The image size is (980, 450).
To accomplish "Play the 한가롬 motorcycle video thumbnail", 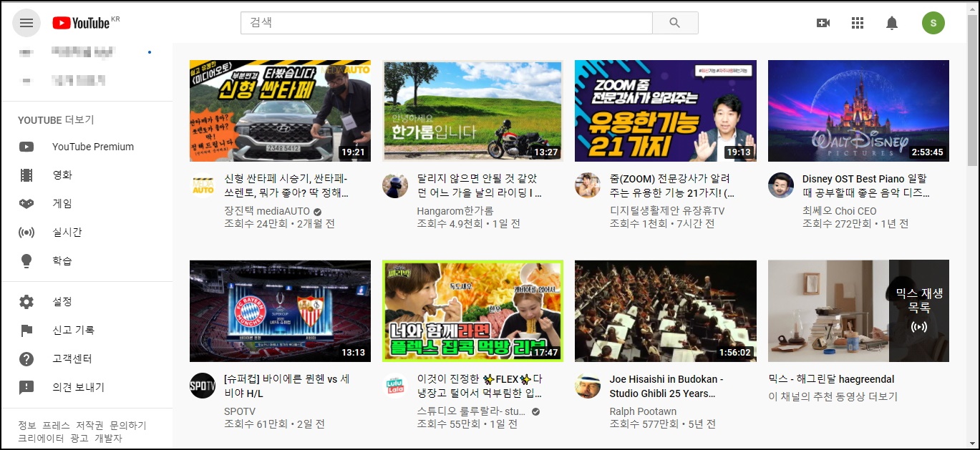I will 472,111.
